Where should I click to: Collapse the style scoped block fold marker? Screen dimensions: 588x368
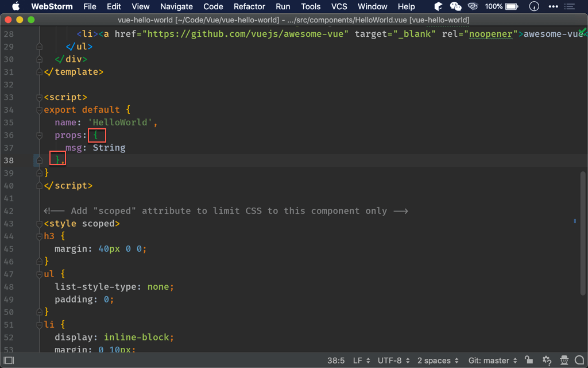coord(39,224)
